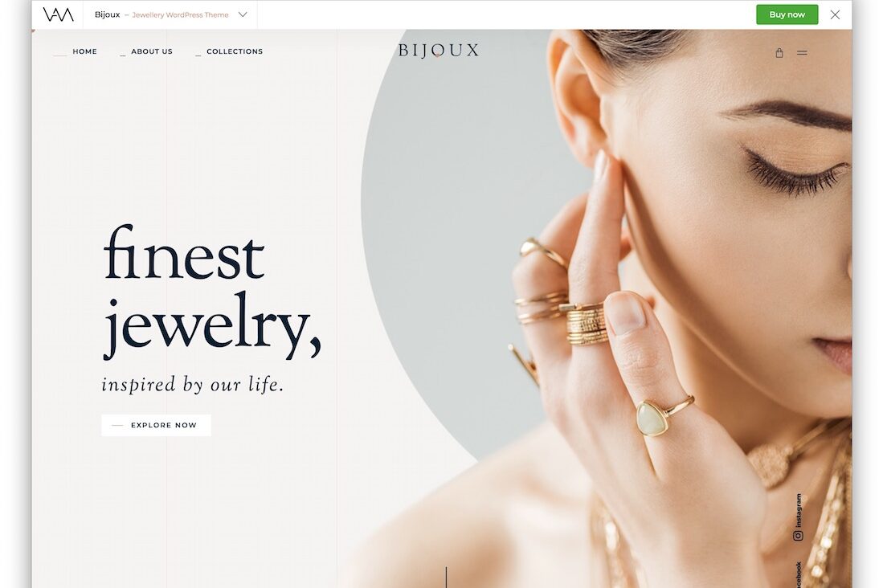The height and width of the screenshot is (588, 883).
Task: Click the BIJOUX site logo
Action: (x=439, y=51)
